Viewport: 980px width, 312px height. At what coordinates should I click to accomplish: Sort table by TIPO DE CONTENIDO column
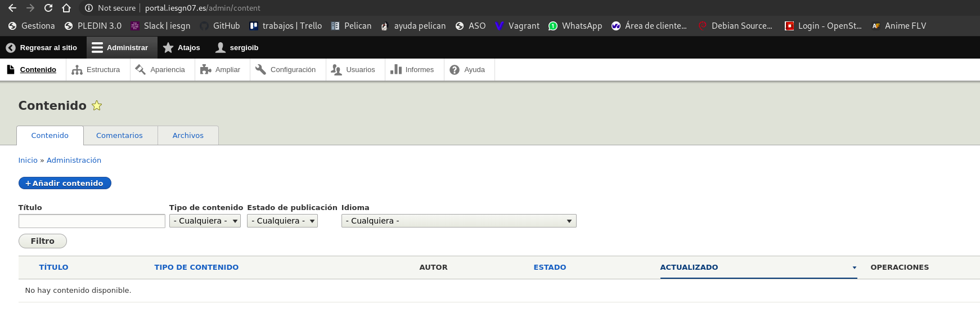[196, 268]
